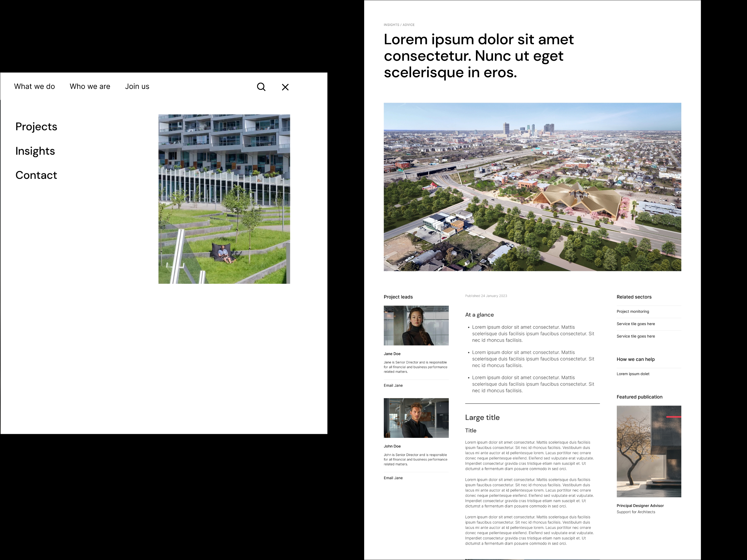Click John Doe's profile photo

[416, 418]
